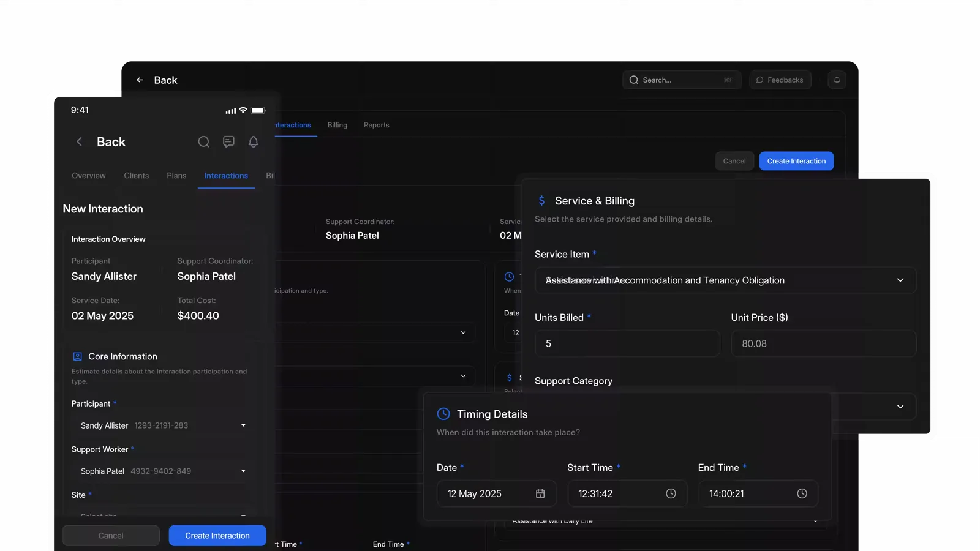This screenshot has height=551, width=980.
Task: Click the Date field showing 12 May 2025
Action: pos(497,493)
